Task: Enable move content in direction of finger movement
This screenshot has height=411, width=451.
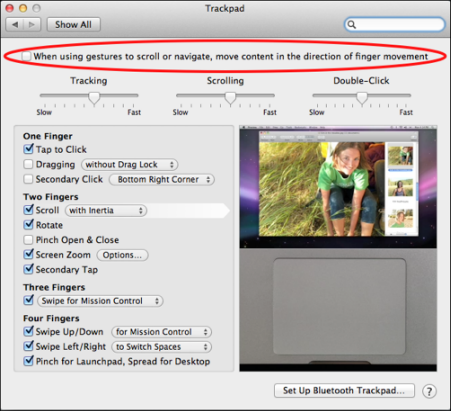Action: point(26,56)
